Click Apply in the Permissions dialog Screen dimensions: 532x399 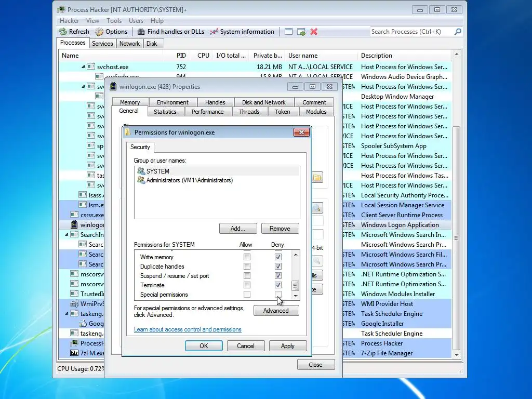(x=288, y=345)
